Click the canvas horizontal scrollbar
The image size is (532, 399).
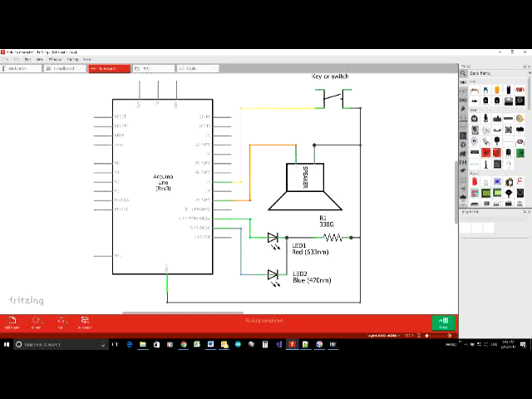tap(183, 313)
